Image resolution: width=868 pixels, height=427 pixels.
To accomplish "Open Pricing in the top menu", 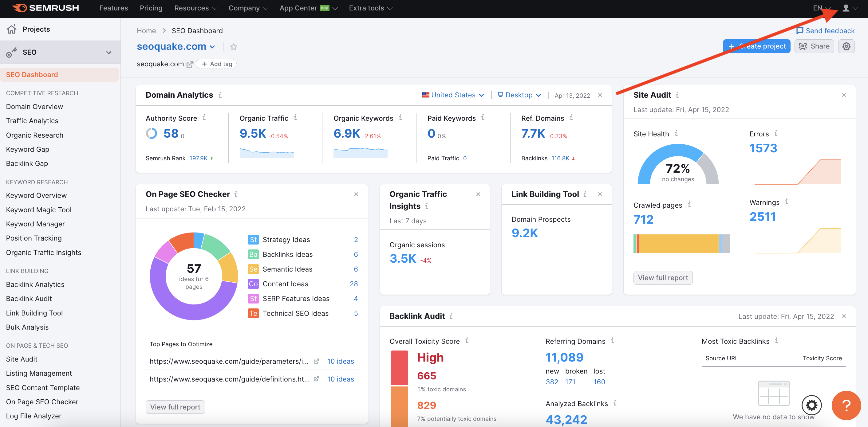I will (151, 8).
